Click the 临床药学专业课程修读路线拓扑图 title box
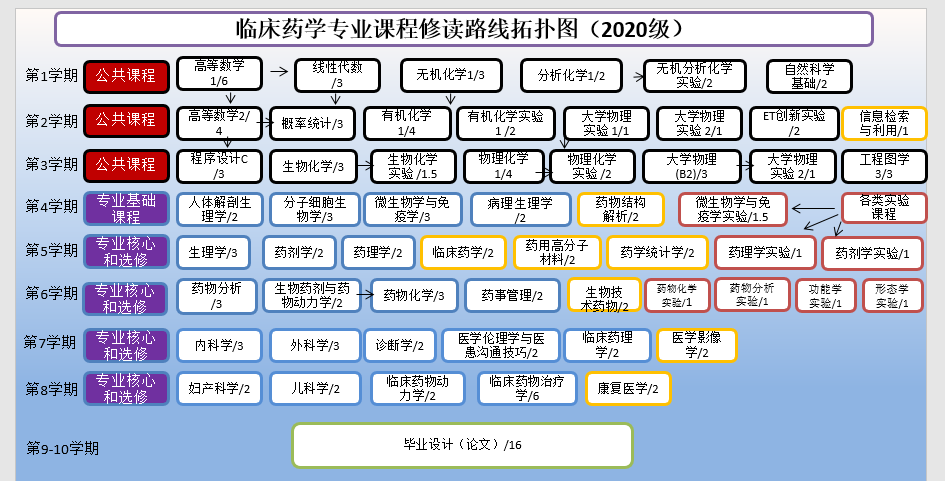The width and height of the screenshot is (945, 481). pos(463,28)
